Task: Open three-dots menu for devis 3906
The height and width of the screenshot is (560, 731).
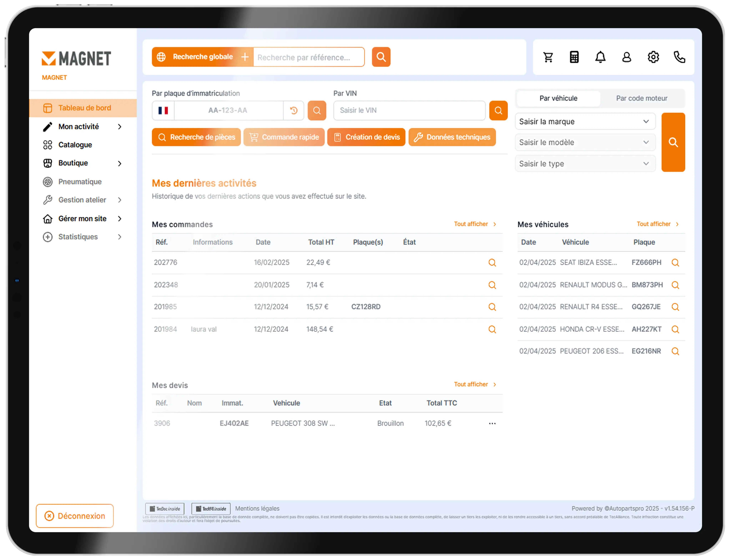Action: pos(492,423)
